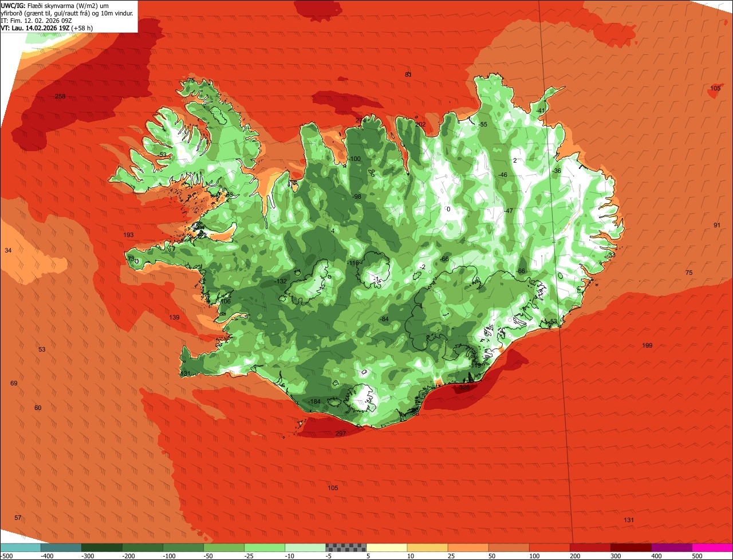This screenshot has height=560, width=733.
Task: Select the -55 map value
Action: click(x=483, y=124)
